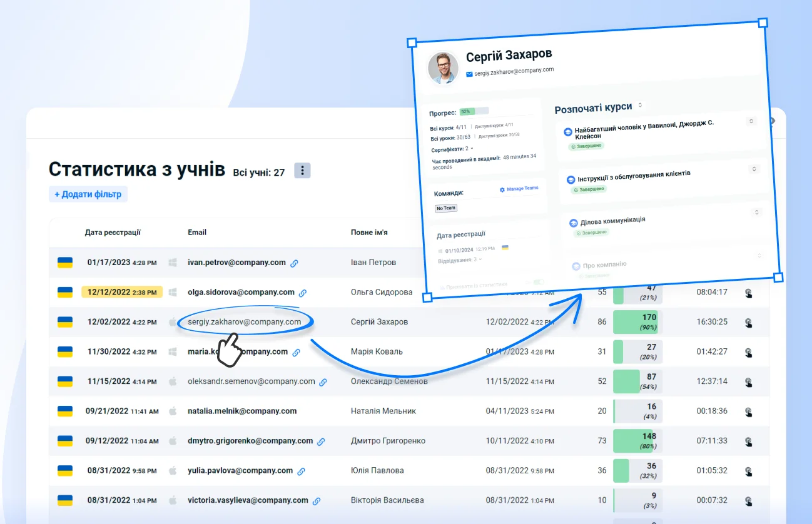Toggle sort order of Розпочаті курси
Image resolution: width=812 pixels, height=524 pixels.
tap(640, 105)
